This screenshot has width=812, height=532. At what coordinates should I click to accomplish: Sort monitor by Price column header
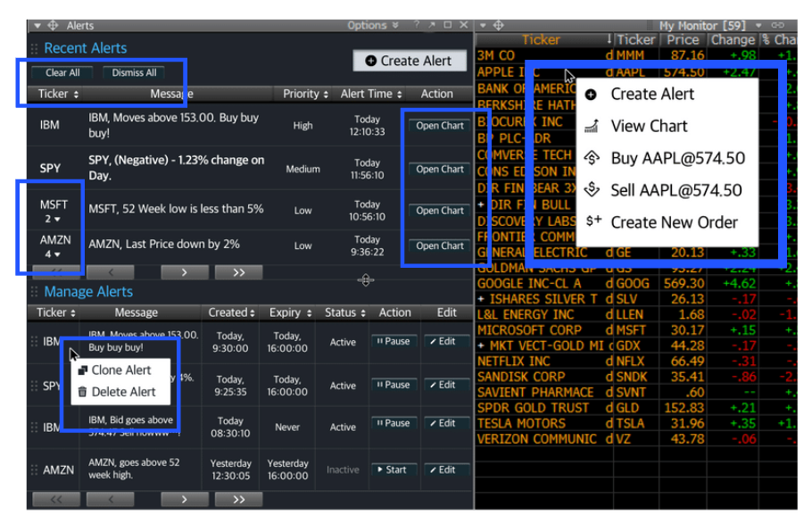(683, 40)
